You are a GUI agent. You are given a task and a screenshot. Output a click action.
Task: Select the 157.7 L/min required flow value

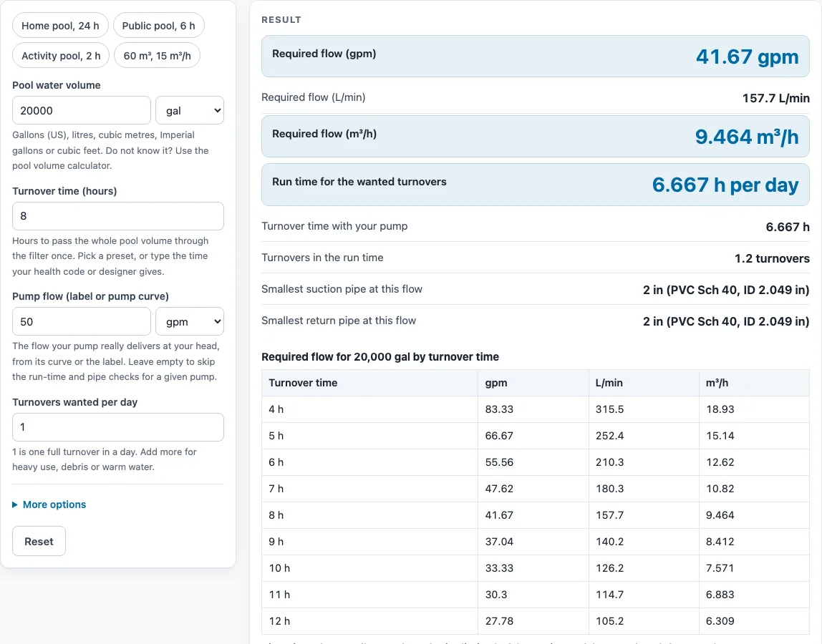tap(776, 98)
